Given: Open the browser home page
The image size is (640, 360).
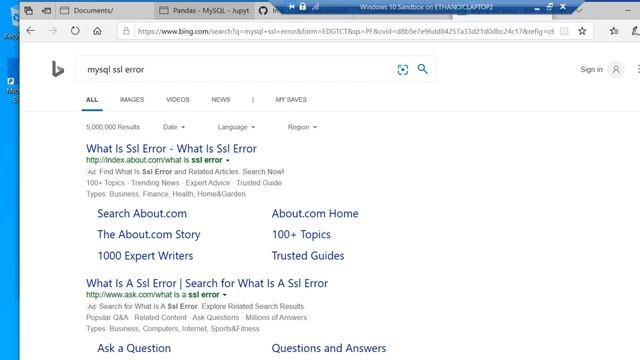Looking at the screenshot, I should (x=97, y=31).
